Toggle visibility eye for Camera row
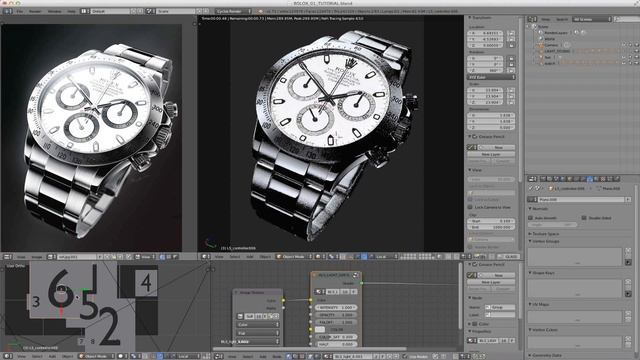640x360 pixels. coord(624,45)
